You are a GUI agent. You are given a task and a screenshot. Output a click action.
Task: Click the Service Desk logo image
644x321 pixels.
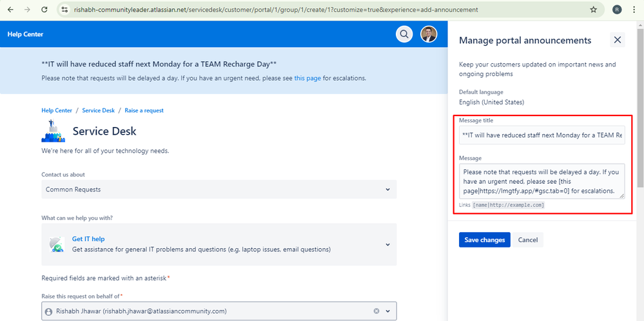(x=54, y=131)
